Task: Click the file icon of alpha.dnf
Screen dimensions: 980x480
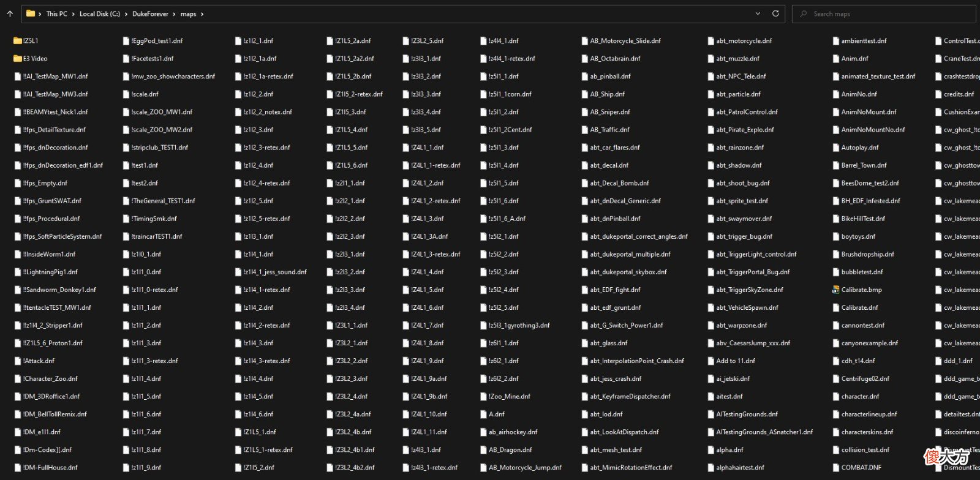Action: coord(711,450)
